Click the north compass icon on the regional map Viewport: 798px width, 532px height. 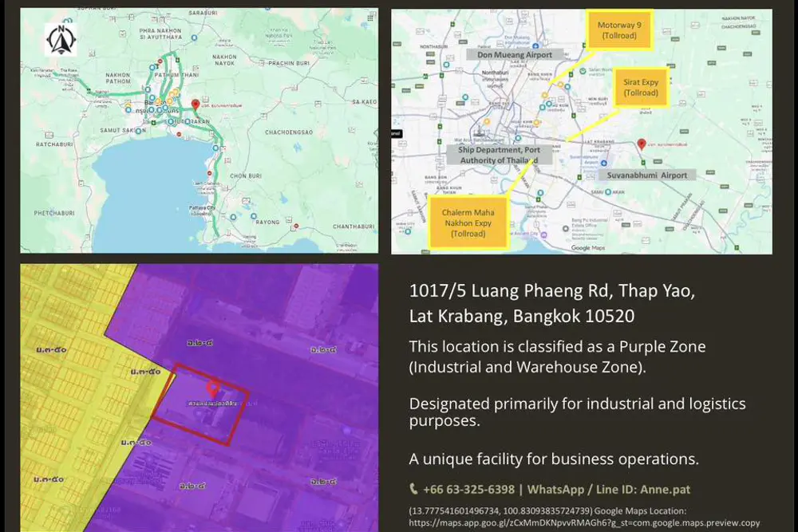[61, 39]
